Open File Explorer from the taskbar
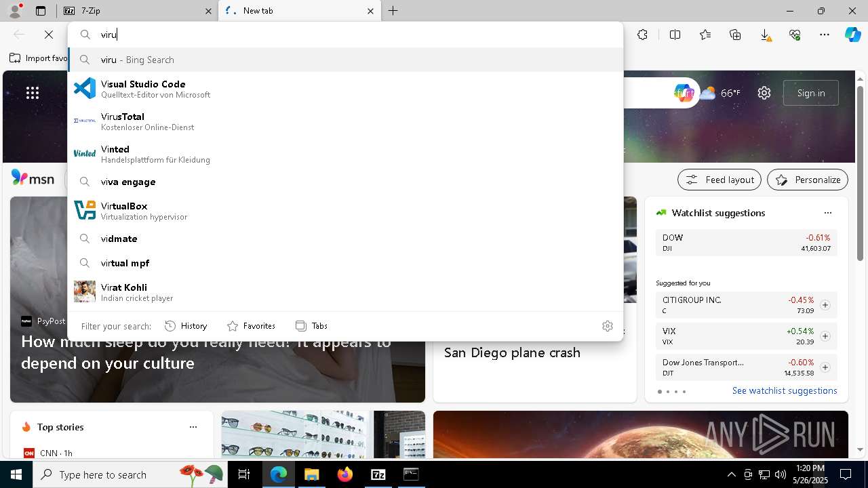Image resolution: width=868 pixels, height=488 pixels. [x=311, y=474]
